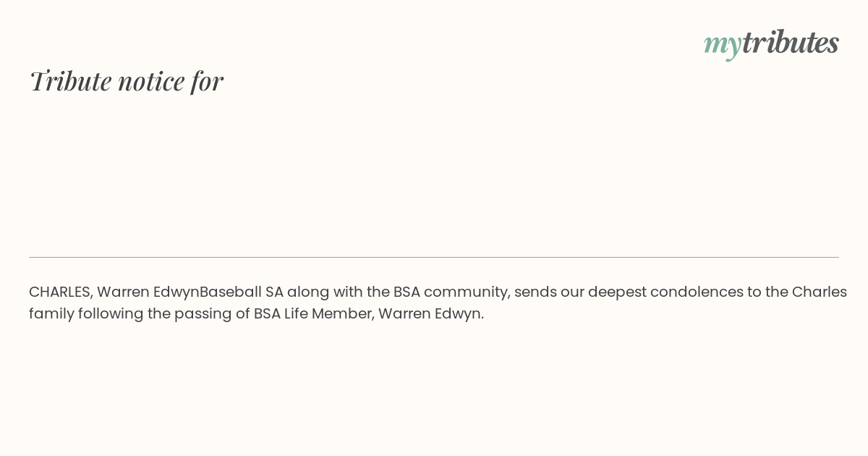Click the word "Tribute" in the heading

(x=70, y=80)
